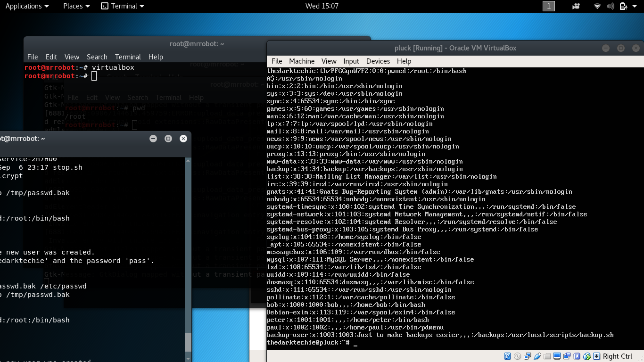The width and height of the screenshot is (644, 362).
Task: Click the 'virtualbox' command text in top terminal
Action: click(x=113, y=68)
